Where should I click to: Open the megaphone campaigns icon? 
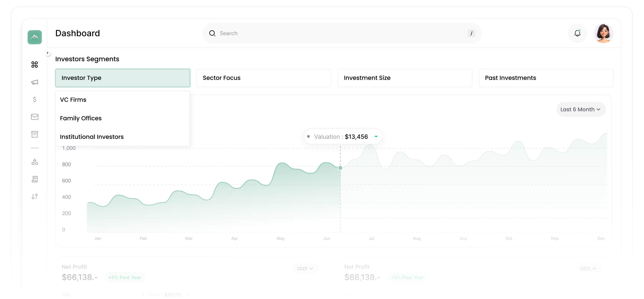(35, 82)
